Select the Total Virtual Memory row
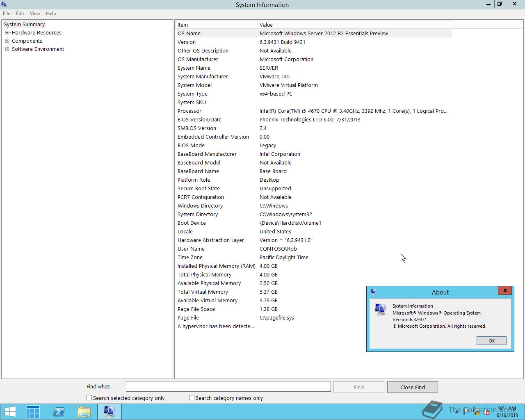Image resolution: width=525 pixels, height=420 pixels. point(314,292)
